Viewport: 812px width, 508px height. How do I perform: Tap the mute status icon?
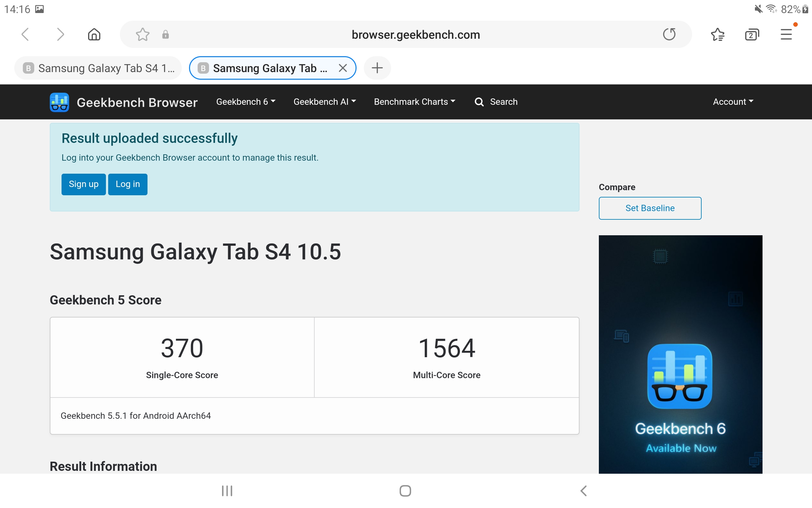[x=758, y=9]
